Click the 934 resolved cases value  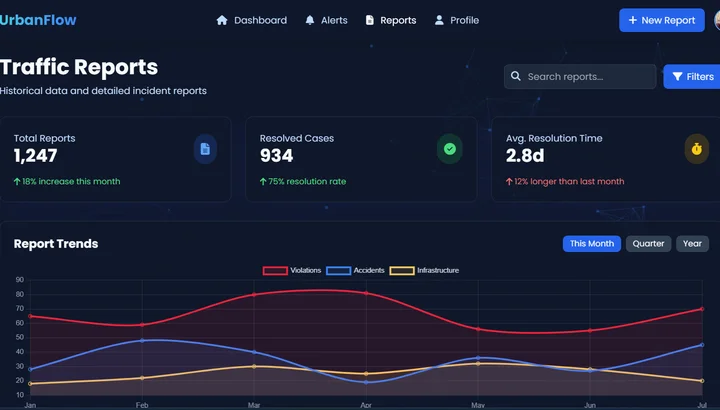tap(276, 156)
